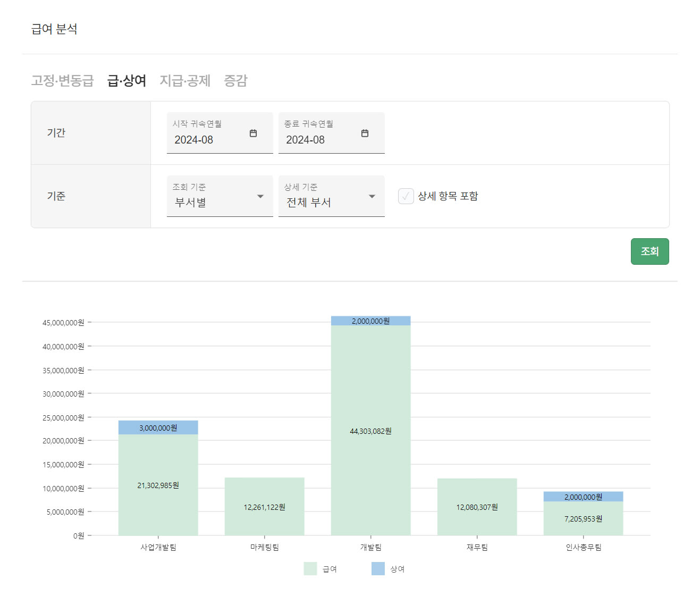
Task: Click the 인사총무팀 axis label
Action: (x=583, y=547)
